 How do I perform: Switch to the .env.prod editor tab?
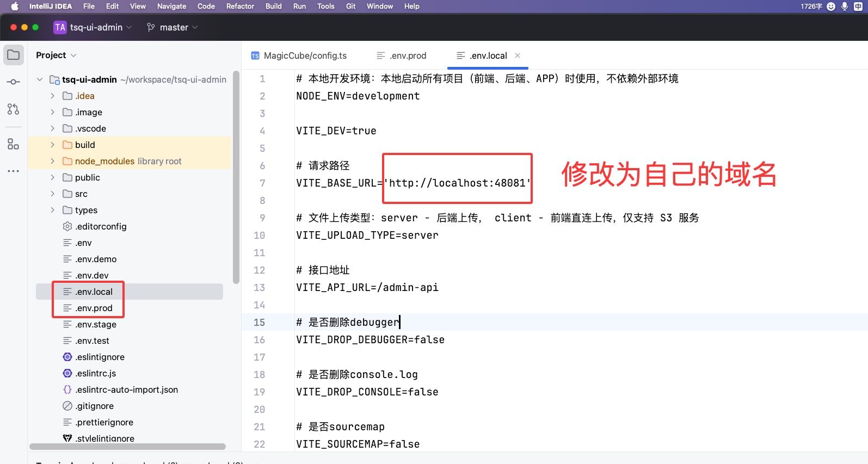click(x=402, y=55)
